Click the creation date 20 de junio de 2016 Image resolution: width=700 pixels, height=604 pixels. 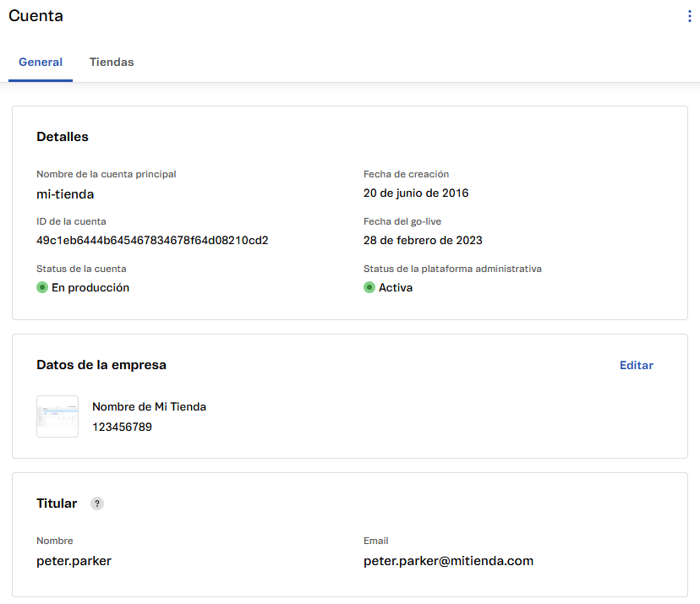pos(416,193)
